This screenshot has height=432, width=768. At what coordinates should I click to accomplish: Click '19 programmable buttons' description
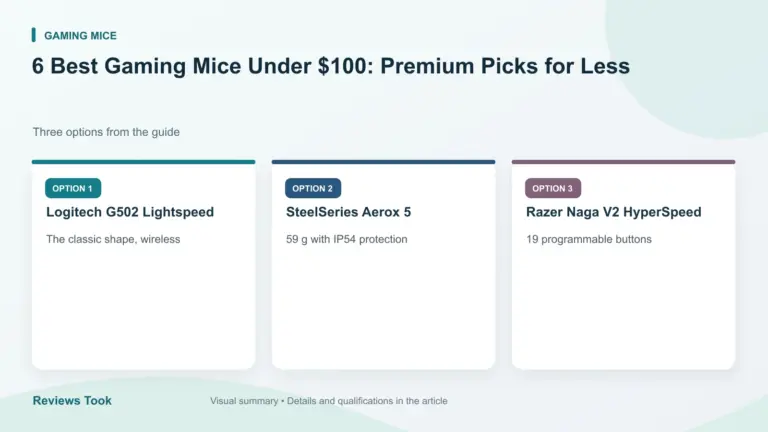[589, 239]
